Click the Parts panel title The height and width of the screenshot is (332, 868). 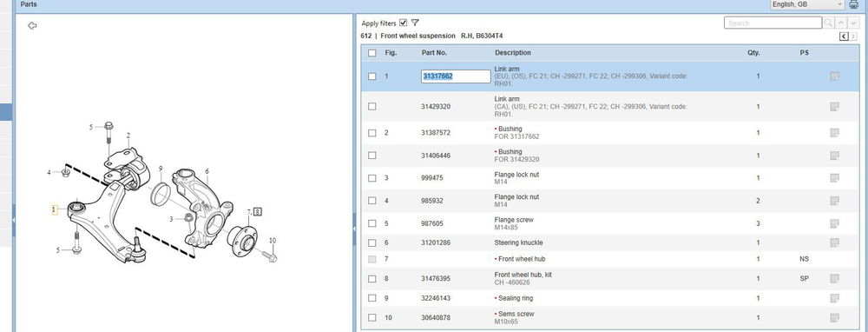tap(29, 3)
